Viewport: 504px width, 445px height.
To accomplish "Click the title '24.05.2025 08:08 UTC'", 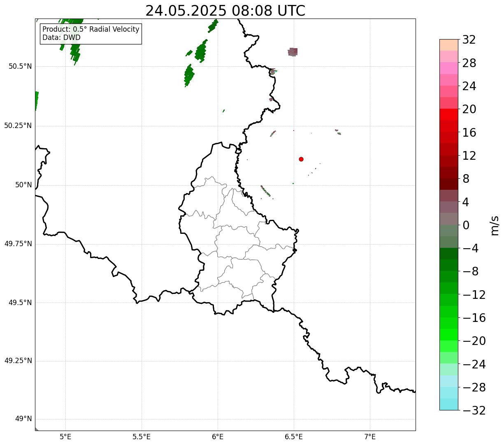I will click(225, 11).
